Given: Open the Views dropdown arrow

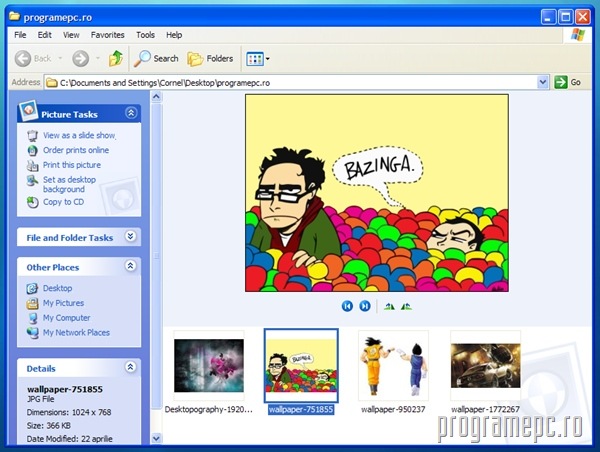Looking at the screenshot, I should [267, 59].
